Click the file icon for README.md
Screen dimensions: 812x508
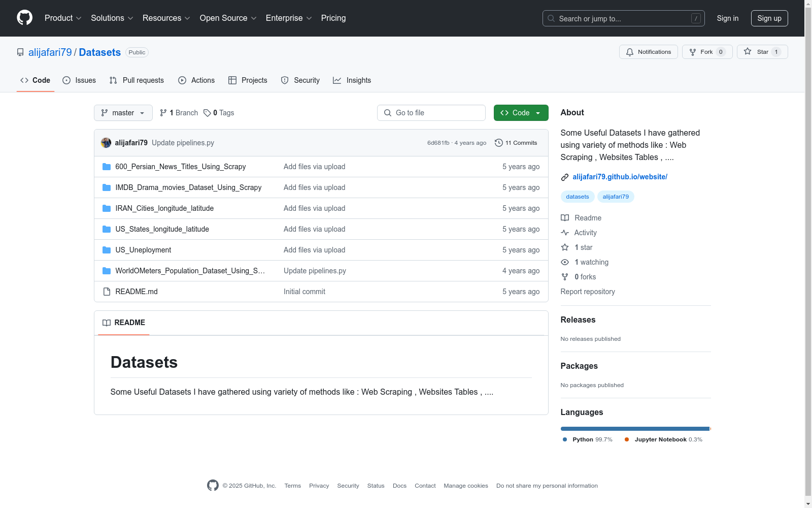(x=107, y=292)
